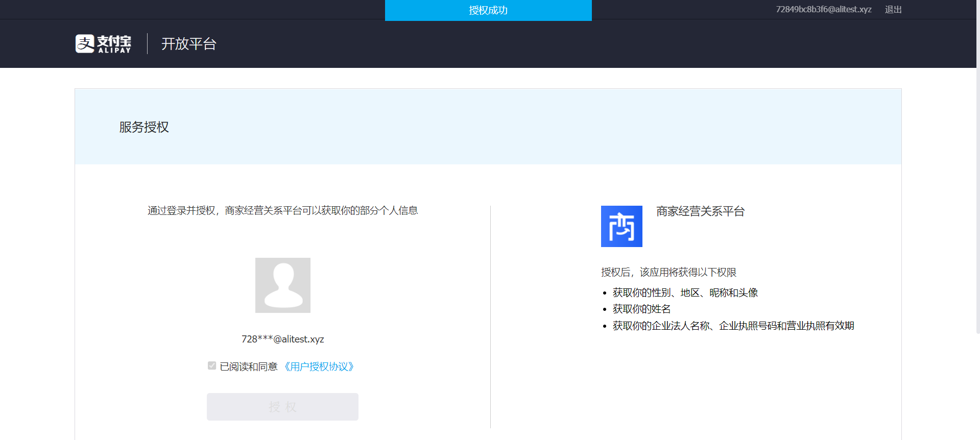980x440 pixels.
Task: Click the masked email 728***@alitest.xyz
Action: 283,339
